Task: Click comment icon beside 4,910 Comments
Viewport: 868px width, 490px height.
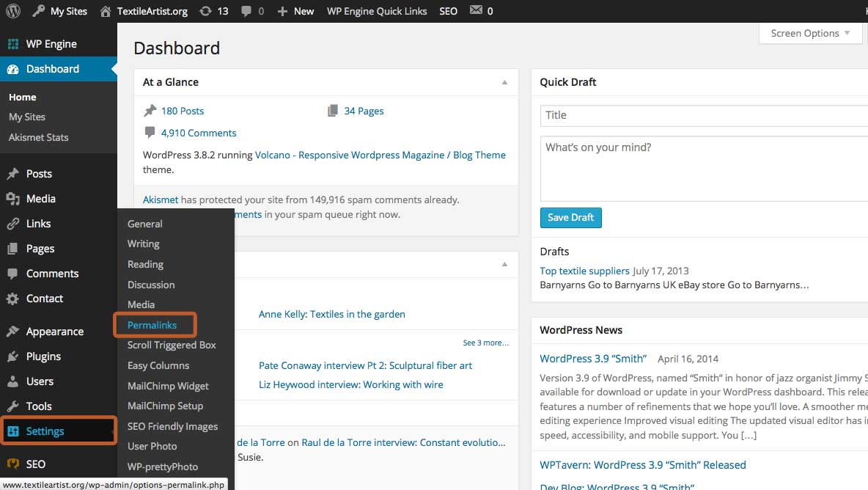Action: [x=150, y=132]
